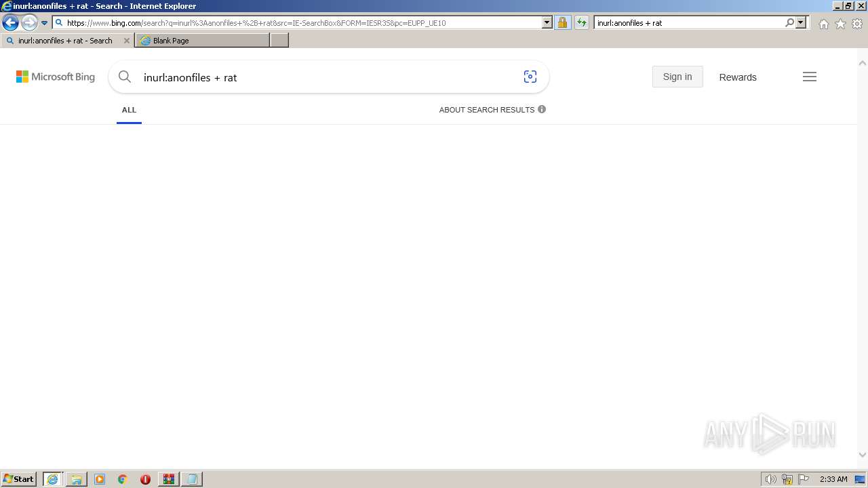Open the Bing hamburger menu

click(x=810, y=77)
